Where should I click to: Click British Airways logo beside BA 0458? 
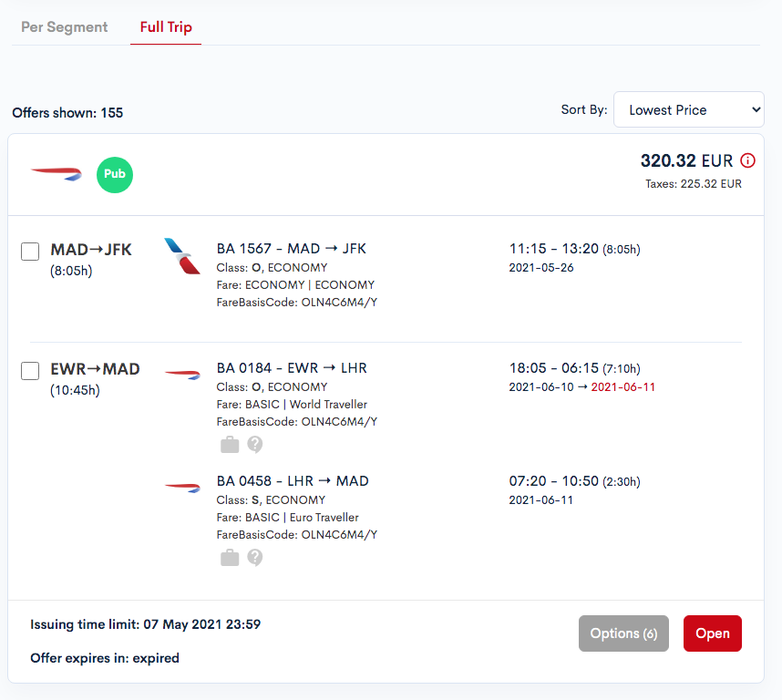[182, 488]
